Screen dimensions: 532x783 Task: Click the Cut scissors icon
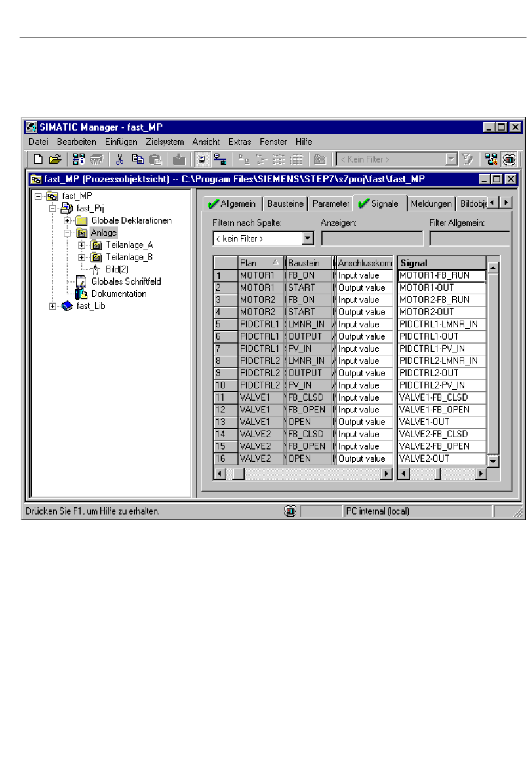click(x=120, y=160)
